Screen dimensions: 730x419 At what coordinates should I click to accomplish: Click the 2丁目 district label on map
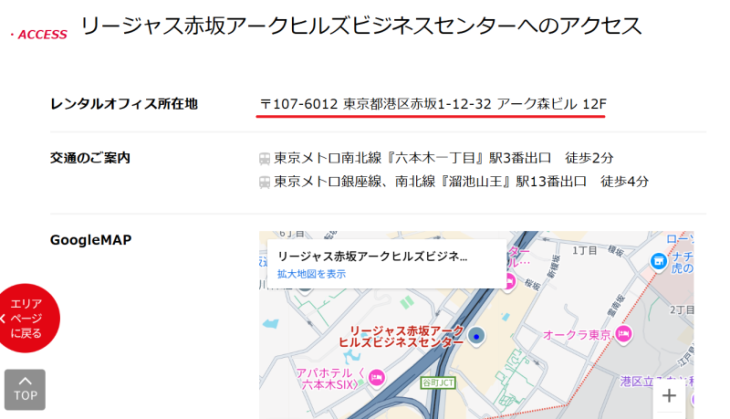tap(682, 310)
